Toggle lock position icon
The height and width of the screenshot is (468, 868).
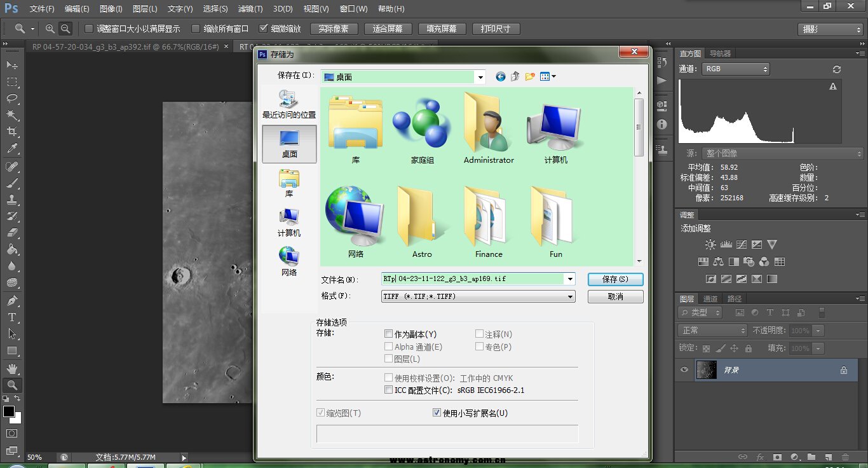(x=734, y=348)
